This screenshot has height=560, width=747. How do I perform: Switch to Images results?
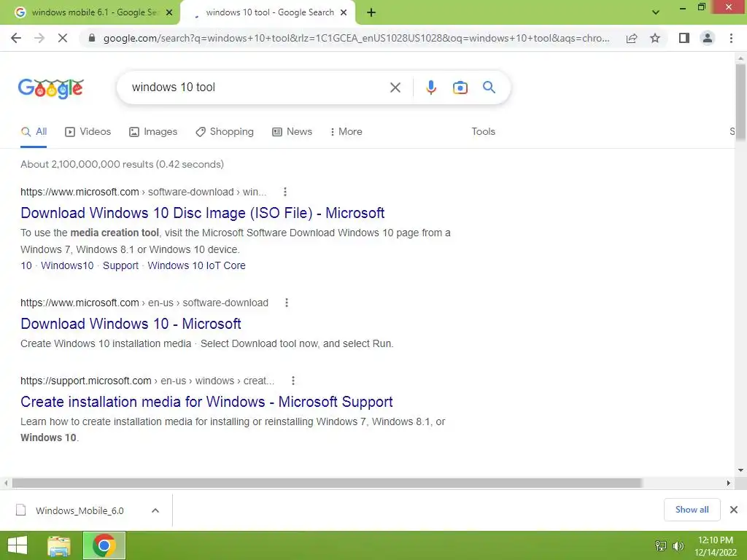tap(153, 132)
